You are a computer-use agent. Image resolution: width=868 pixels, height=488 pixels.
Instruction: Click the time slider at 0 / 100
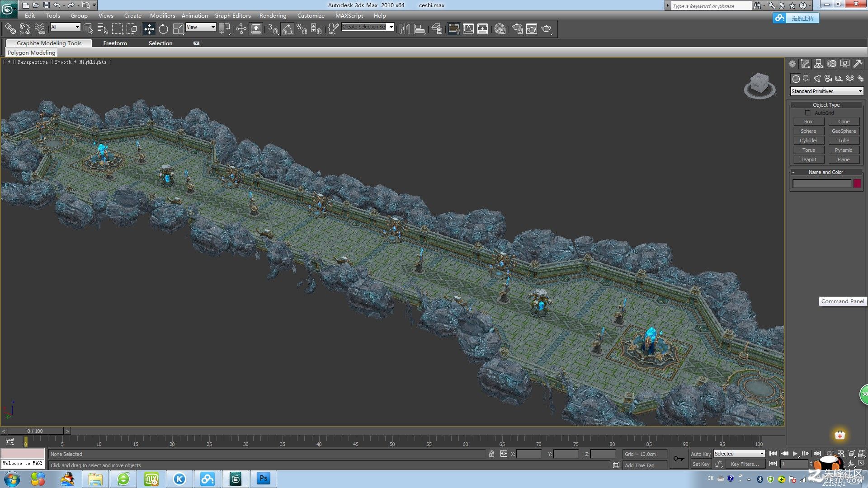35,431
